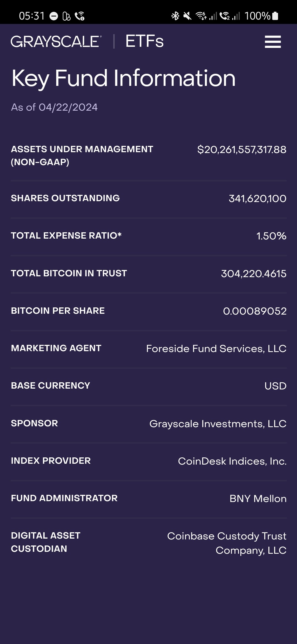297x644 pixels.
Task: Click Coinbase Custody Trust Company text
Action: pos(227,543)
